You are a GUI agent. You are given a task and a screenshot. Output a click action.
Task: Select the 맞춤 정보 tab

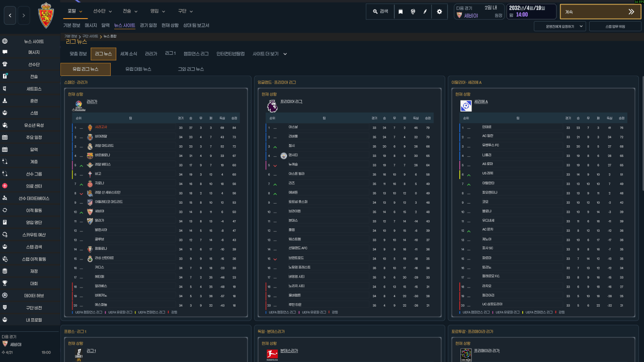pos(78,54)
